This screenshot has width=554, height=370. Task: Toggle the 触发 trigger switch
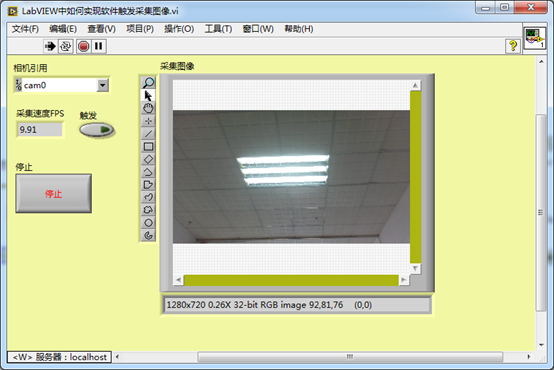pos(96,130)
